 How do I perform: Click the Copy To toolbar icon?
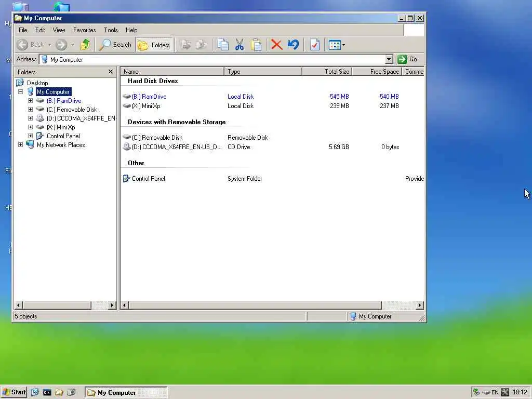point(202,45)
